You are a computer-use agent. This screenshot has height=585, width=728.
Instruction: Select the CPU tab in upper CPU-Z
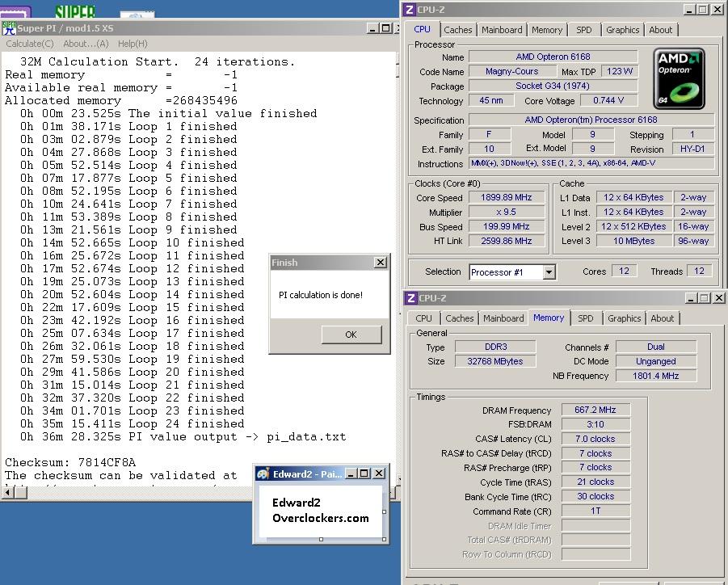[422, 29]
